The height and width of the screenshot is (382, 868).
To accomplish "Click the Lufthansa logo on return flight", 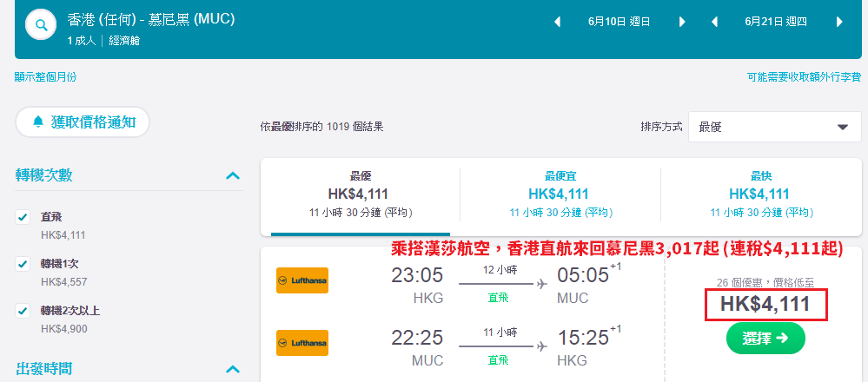I will [x=302, y=343].
